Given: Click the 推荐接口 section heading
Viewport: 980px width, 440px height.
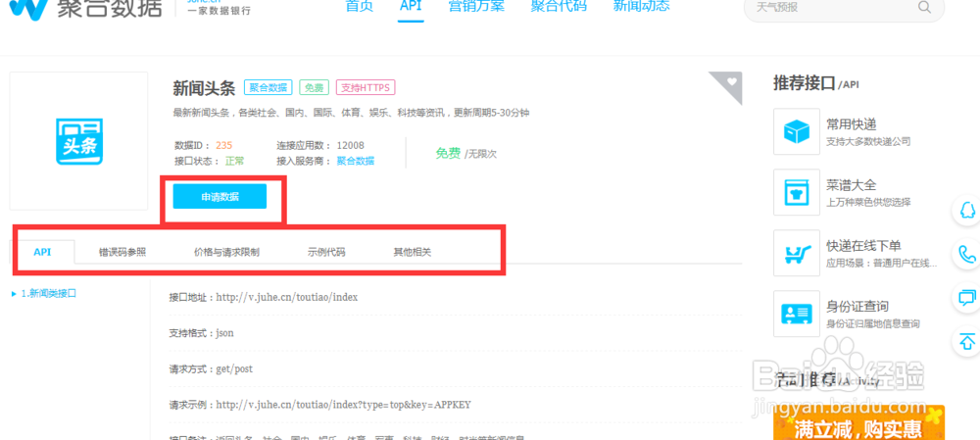Looking at the screenshot, I should point(816,83).
